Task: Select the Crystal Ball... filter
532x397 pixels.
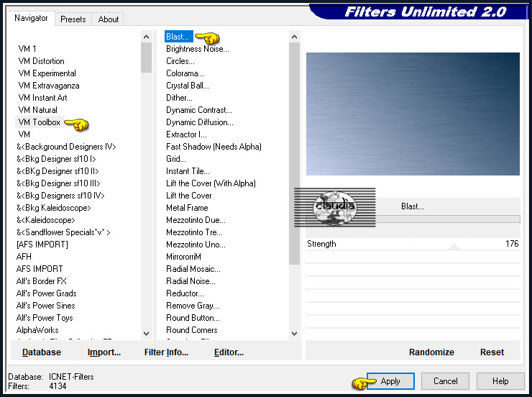Action: coord(188,86)
